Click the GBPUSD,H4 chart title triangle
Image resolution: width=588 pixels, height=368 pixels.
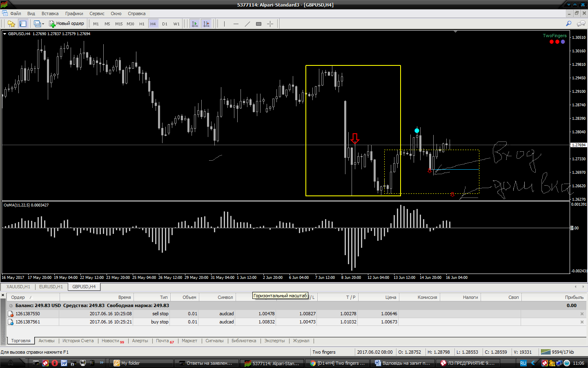point(5,34)
